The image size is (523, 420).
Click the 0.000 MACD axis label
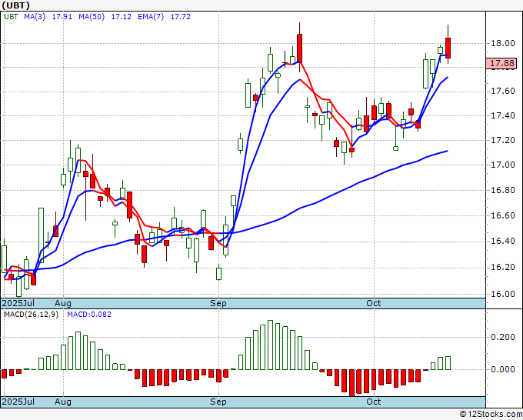tap(503, 369)
